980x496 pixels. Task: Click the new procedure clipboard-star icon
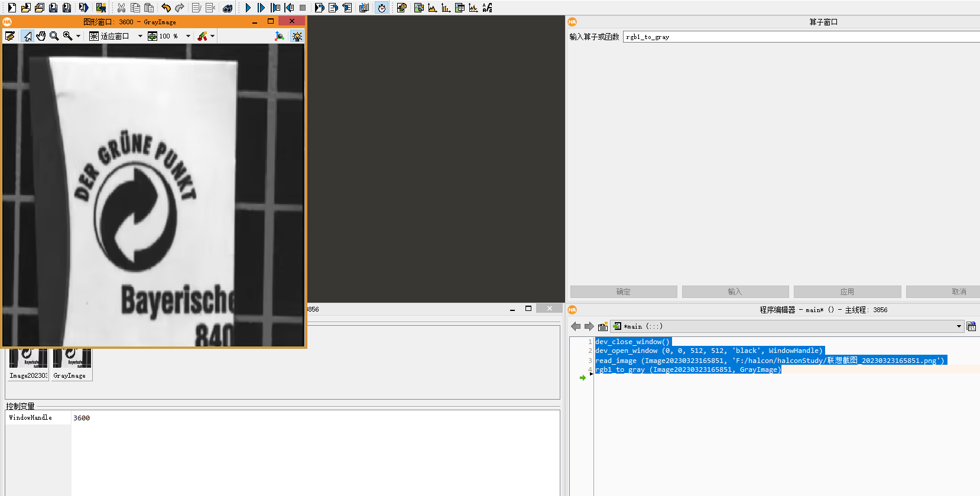tap(603, 326)
